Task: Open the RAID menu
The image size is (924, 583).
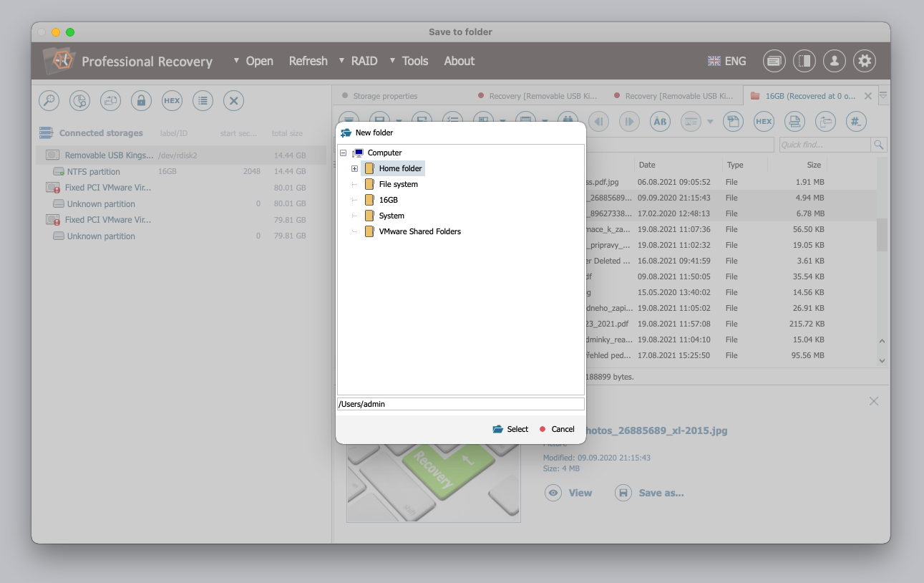Action: coord(364,61)
